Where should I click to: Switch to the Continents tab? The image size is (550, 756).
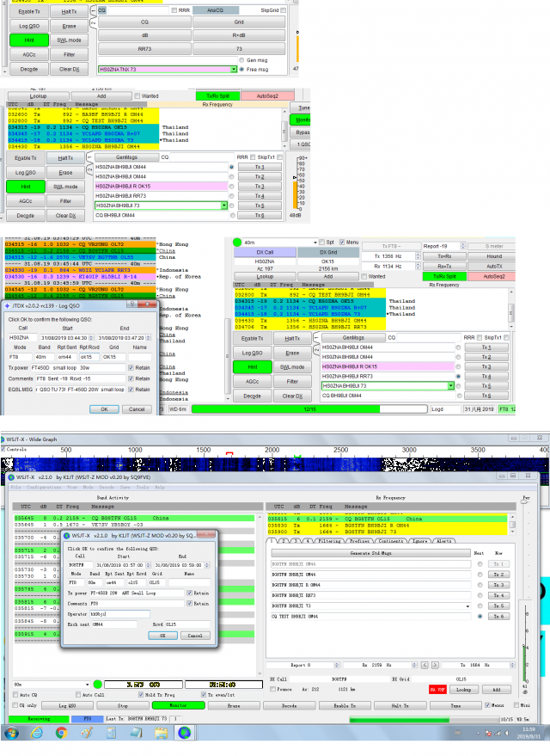[391, 541]
